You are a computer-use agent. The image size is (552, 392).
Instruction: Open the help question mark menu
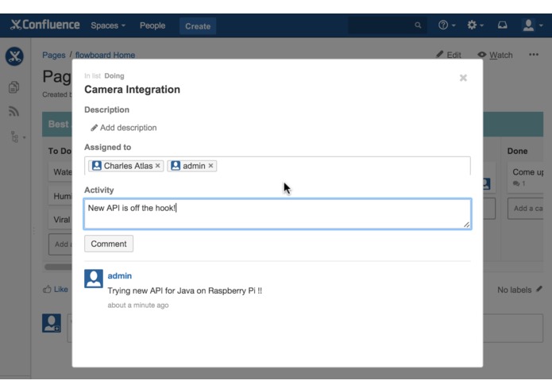(x=446, y=25)
